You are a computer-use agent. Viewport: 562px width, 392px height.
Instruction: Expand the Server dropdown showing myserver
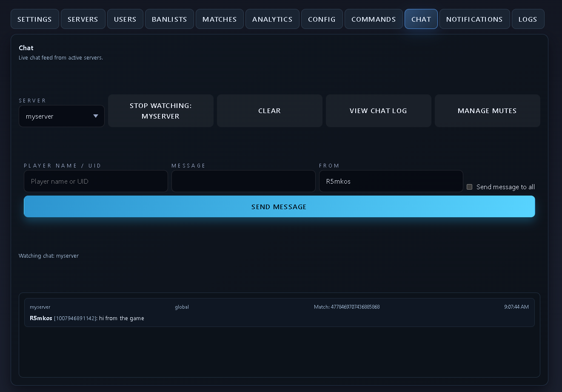(x=62, y=116)
